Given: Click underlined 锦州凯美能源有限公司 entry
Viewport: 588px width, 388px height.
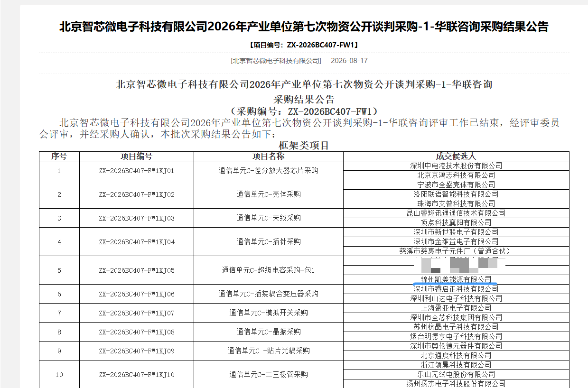Looking at the screenshot, I should click(456, 279).
